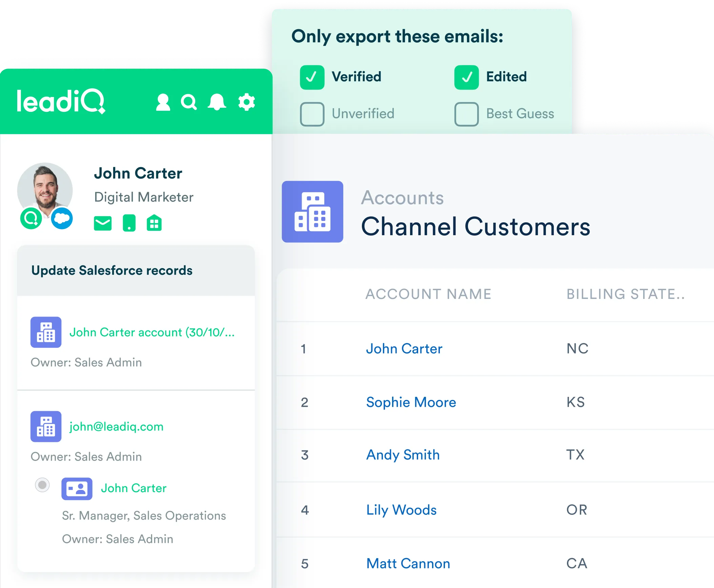
Task: Open Sophie Moore account link
Action: (x=411, y=402)
